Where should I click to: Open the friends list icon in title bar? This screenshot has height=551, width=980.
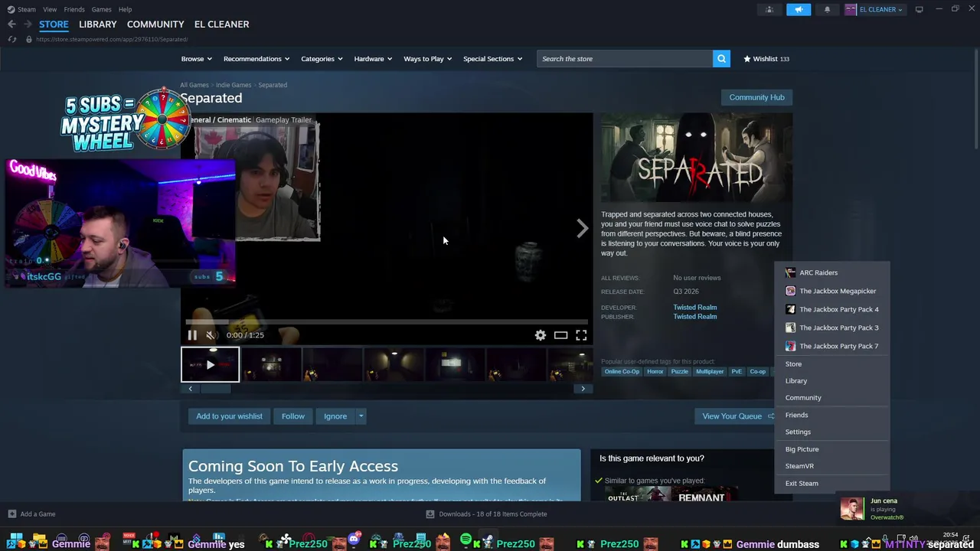(x=769, y=9)
